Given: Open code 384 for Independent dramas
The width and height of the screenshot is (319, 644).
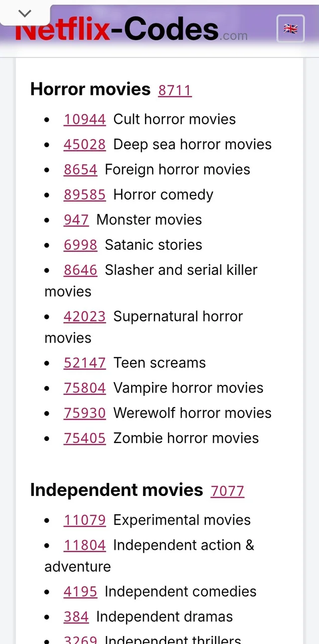Looking at the screenshot, I should pyautogui.click(x=76, y=617).
